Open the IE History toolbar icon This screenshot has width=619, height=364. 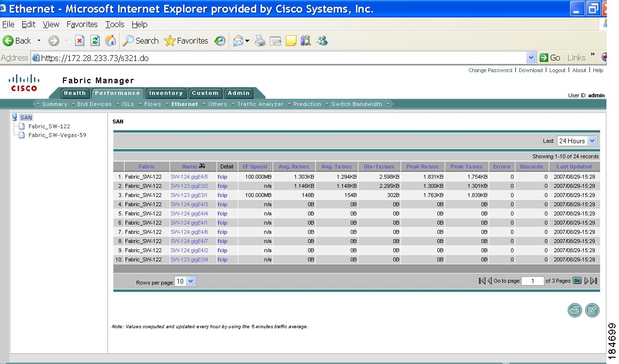pyautogui.click(x=220, y=41)
